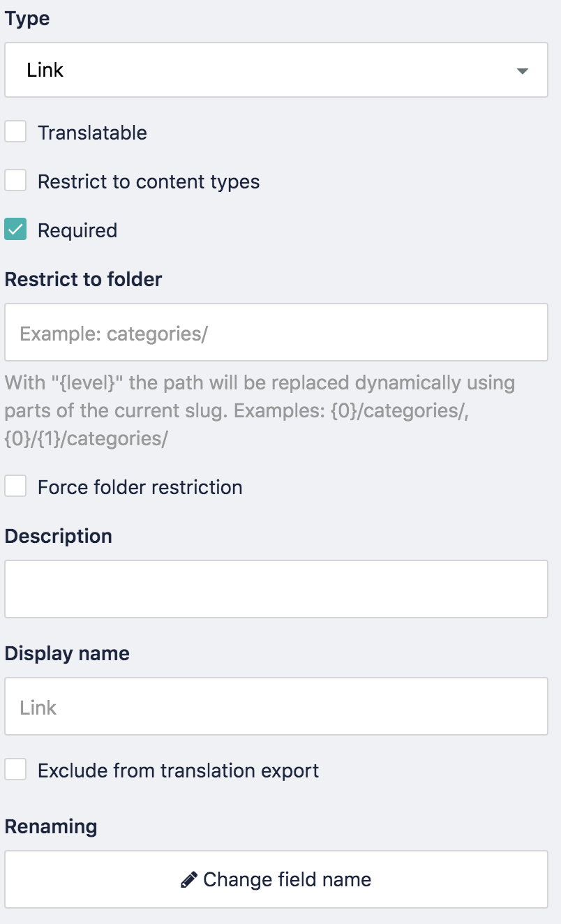Click the Restrict to folder section heading

(83, 279)
